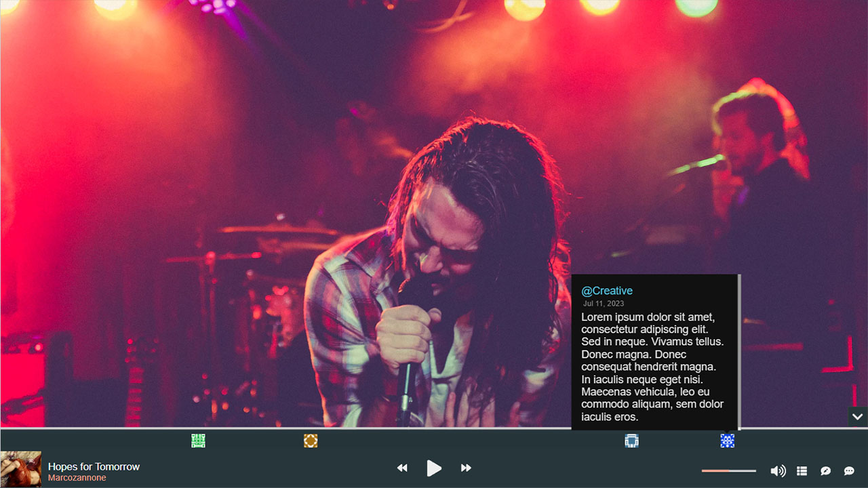This screenshot has width=868, height=488.
Task: Collapse the comment overlay with the down chevron
Action: click(857, 417)
